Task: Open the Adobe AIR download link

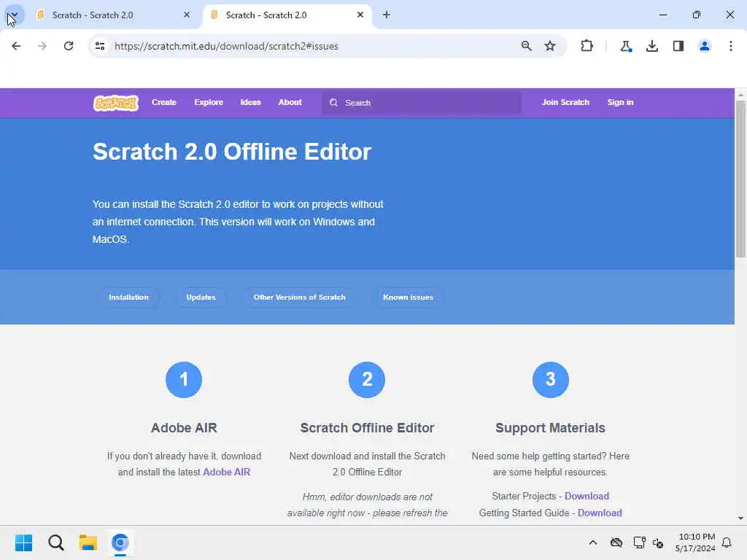Action: pos(227,472)
